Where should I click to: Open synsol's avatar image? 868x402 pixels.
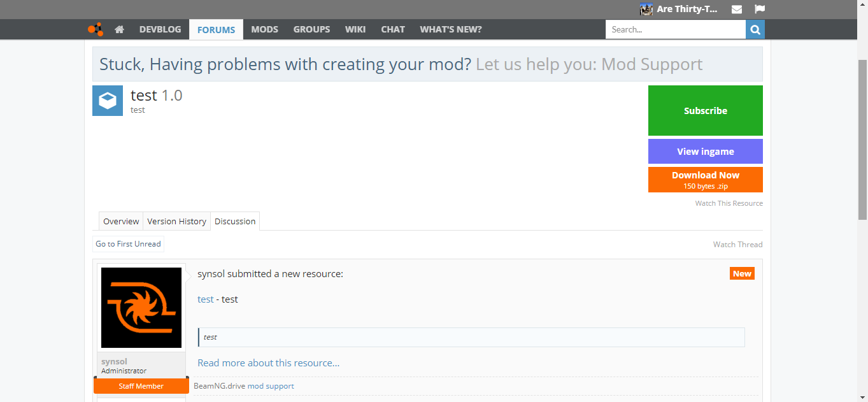pyautogui.click(x=141, y=308)
